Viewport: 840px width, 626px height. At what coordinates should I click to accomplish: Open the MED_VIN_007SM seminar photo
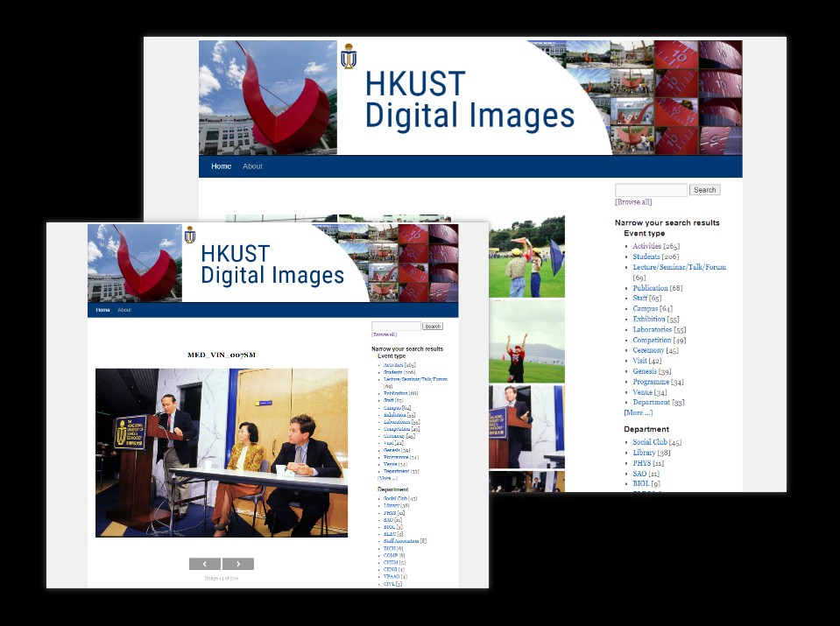[x=221, y=453]
